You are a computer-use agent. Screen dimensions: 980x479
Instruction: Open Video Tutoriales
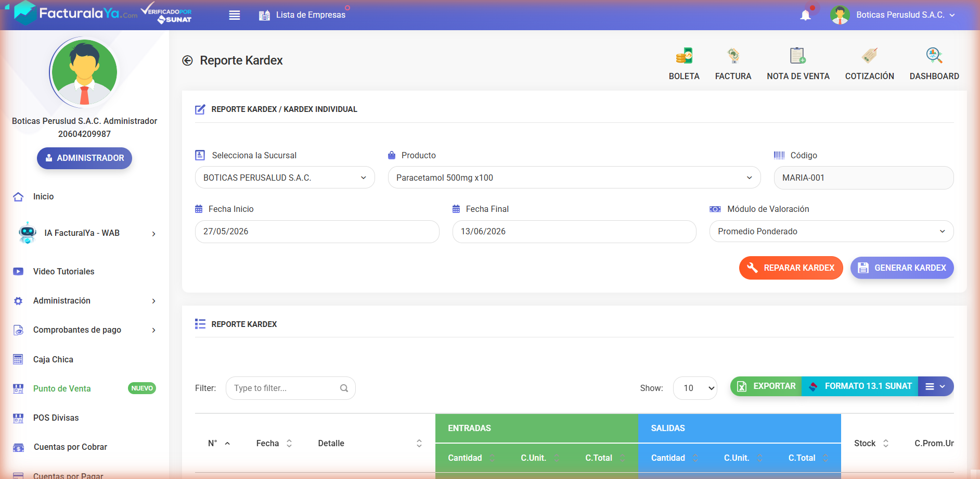[63, 272]
